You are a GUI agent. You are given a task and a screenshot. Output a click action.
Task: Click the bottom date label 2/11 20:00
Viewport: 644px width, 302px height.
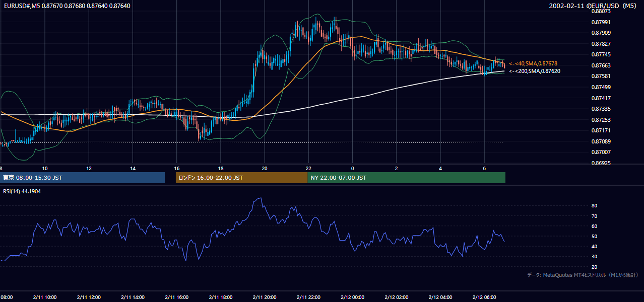(264, 297)
